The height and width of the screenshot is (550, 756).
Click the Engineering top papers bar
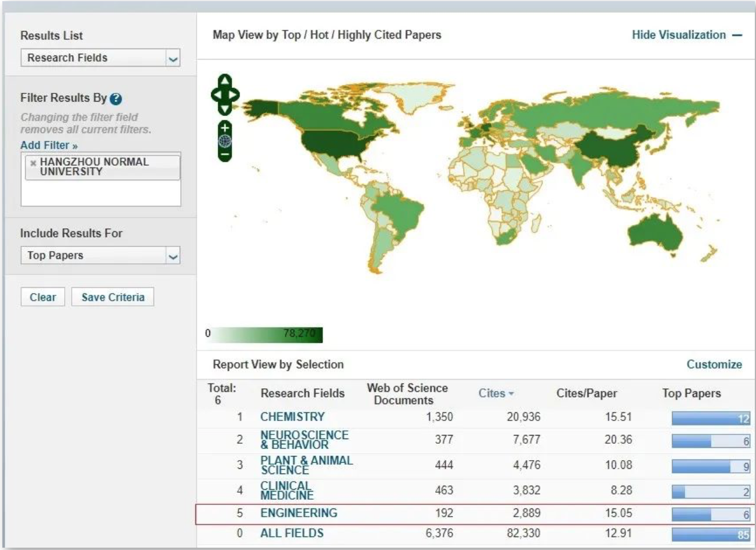(710, 514)
